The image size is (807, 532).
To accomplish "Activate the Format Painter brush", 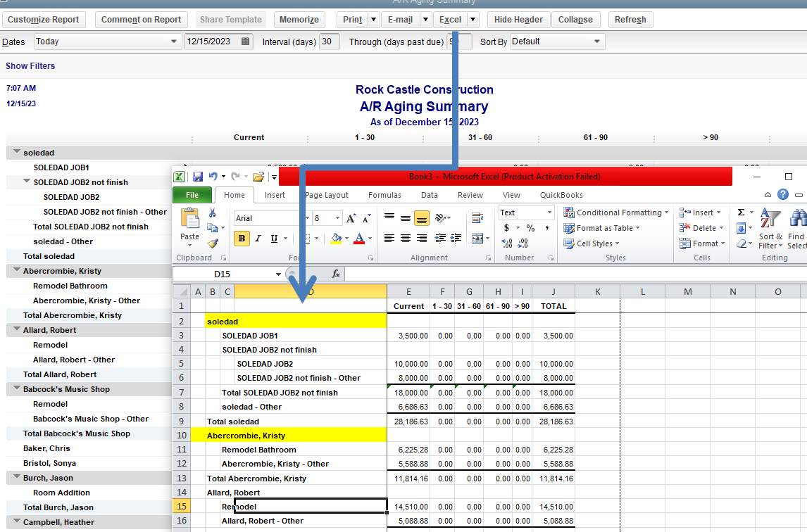I will click(213, 243).
